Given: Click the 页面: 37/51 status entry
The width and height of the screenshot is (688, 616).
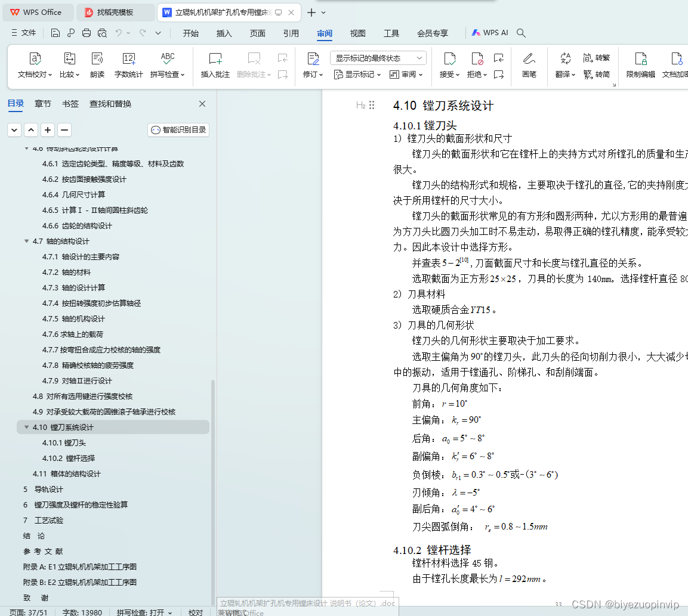Looking at the screenshot, I should [29, 612].
